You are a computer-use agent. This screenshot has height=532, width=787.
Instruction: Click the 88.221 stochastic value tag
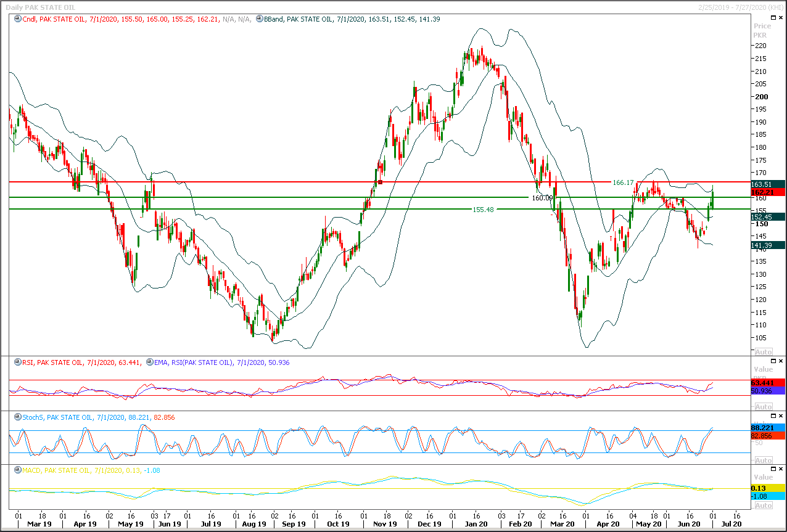point(768,428)
